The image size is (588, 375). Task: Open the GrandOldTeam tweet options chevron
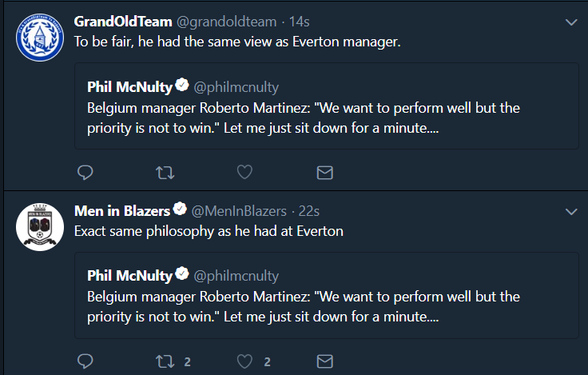coord(571,22)
